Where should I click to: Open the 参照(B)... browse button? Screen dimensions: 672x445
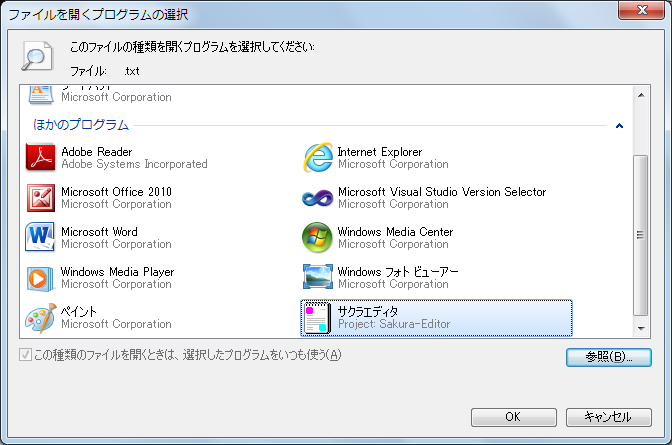[609, 357]
